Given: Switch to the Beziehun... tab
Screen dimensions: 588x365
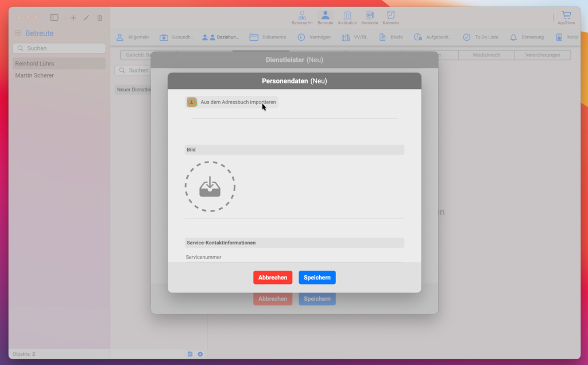Looking at the screenshot, I should (220, 37).
